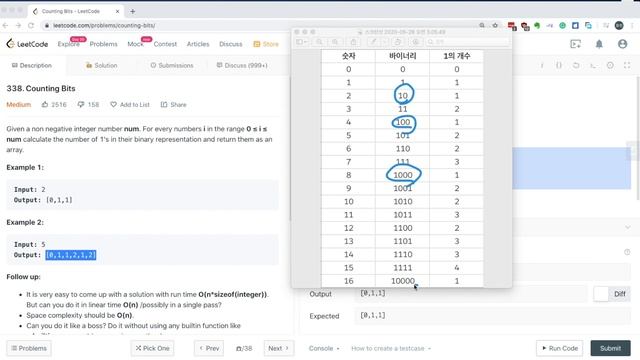Click Preview rotate icon

398,42
